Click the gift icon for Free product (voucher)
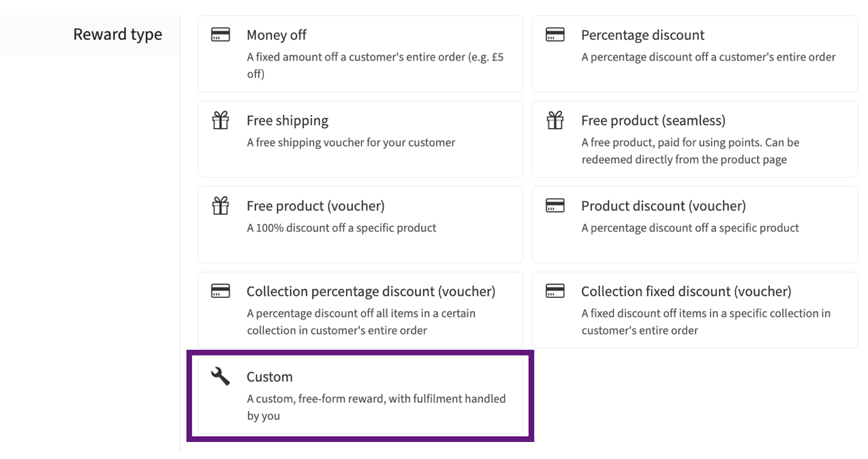Image resolution: width=868 pixels, height=459 pixels. click(220, 205)
